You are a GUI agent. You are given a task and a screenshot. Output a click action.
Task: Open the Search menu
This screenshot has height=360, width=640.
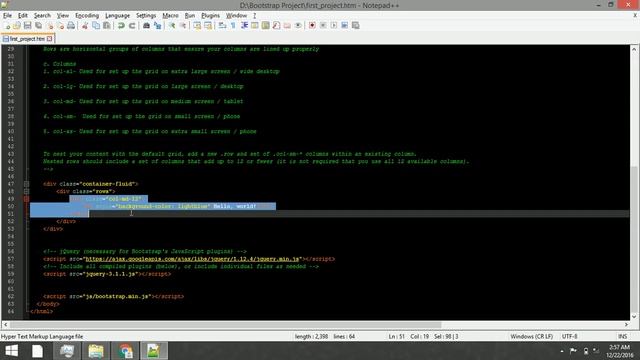(x=42, y=16)
